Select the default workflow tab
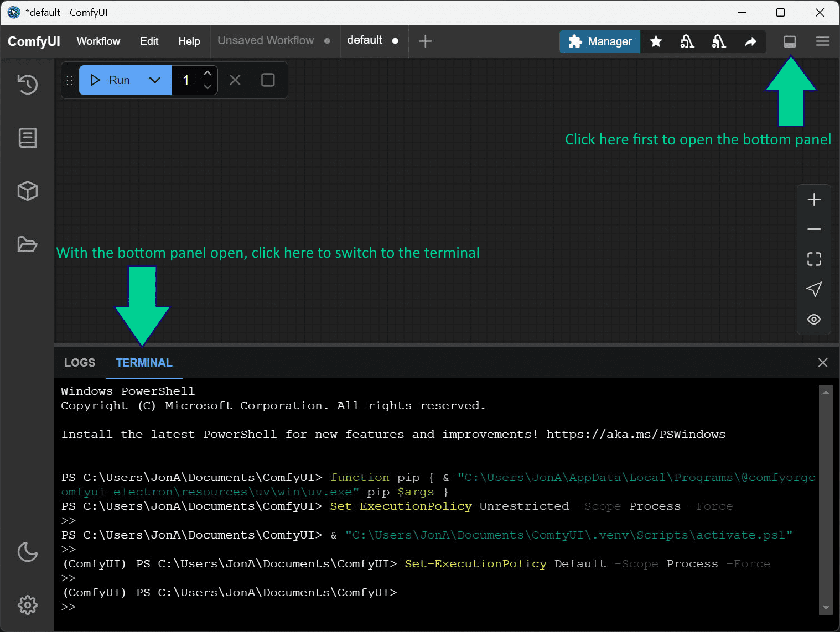Viewport: 840px width, 632px height. click(x=365, y=40)
